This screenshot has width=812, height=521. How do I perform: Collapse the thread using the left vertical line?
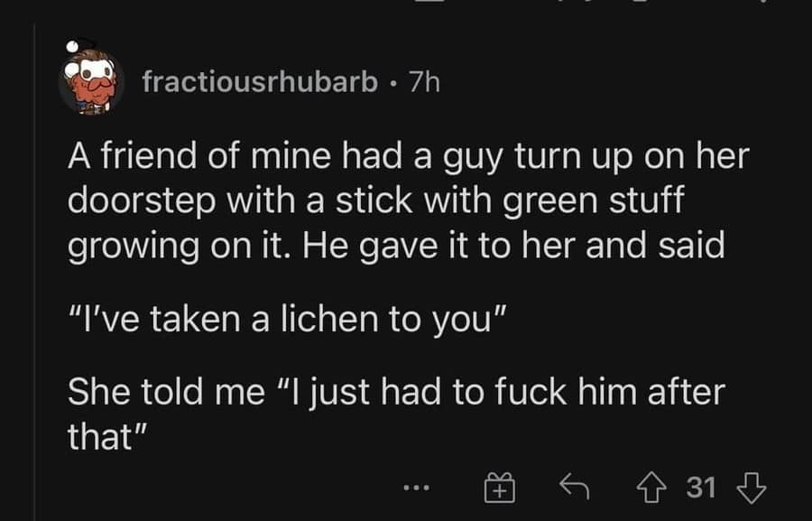pos(36,271)
